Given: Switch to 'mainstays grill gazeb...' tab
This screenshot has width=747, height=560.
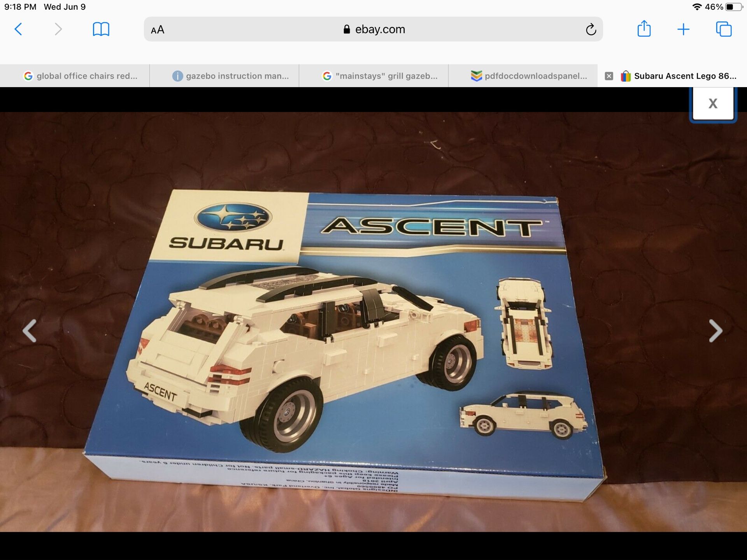Looking at the screenshot, I should point(373,76).
